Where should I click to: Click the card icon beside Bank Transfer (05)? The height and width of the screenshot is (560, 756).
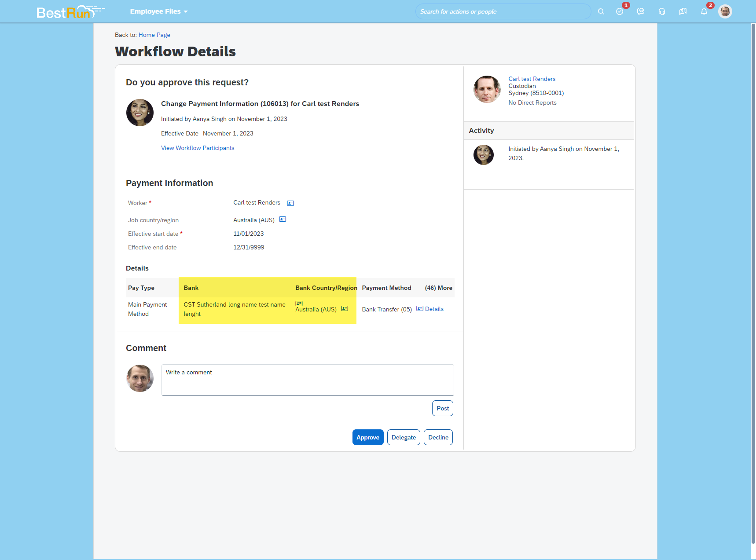point(420,308)
